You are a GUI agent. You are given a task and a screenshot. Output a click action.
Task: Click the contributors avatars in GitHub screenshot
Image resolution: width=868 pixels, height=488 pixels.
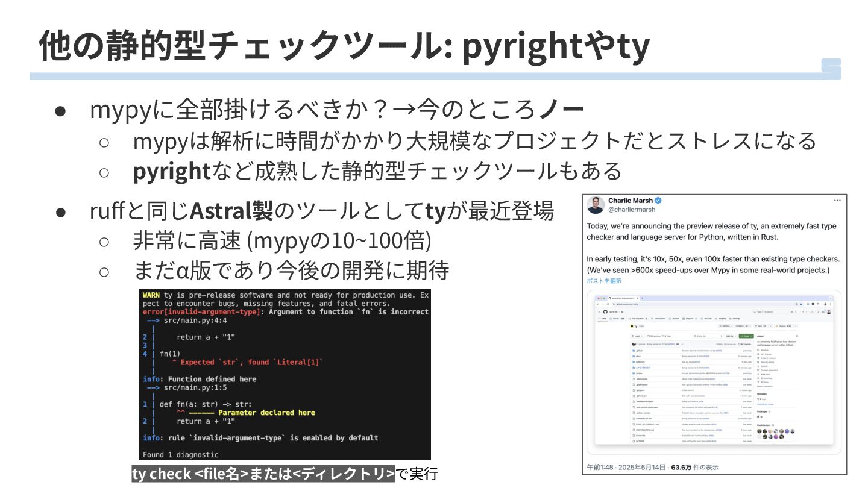[776, 434]
